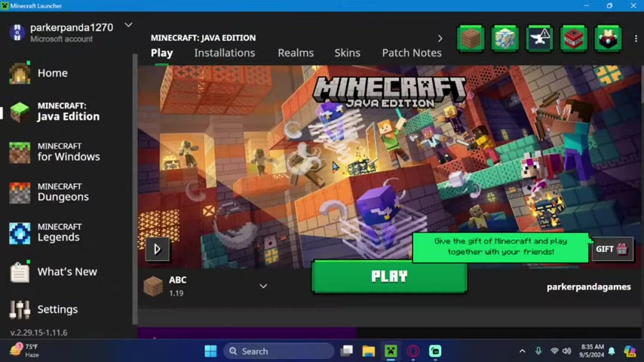Expand the chevron next to Java Edition title

[x=440, y=38]
